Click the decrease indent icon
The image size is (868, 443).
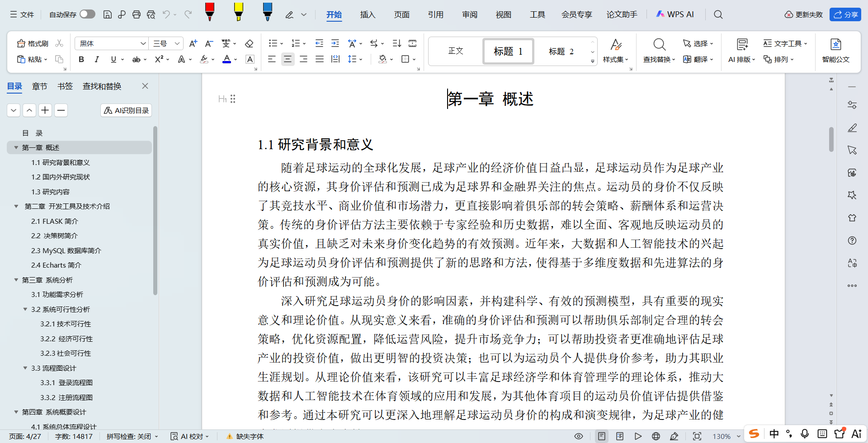point(319,43)
